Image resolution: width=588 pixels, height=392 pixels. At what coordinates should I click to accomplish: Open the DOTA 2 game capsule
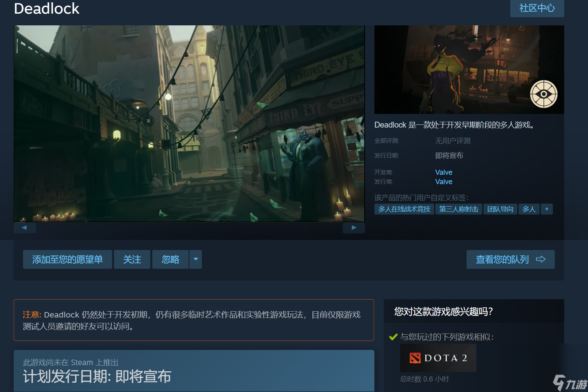click(x=438, y=358)
